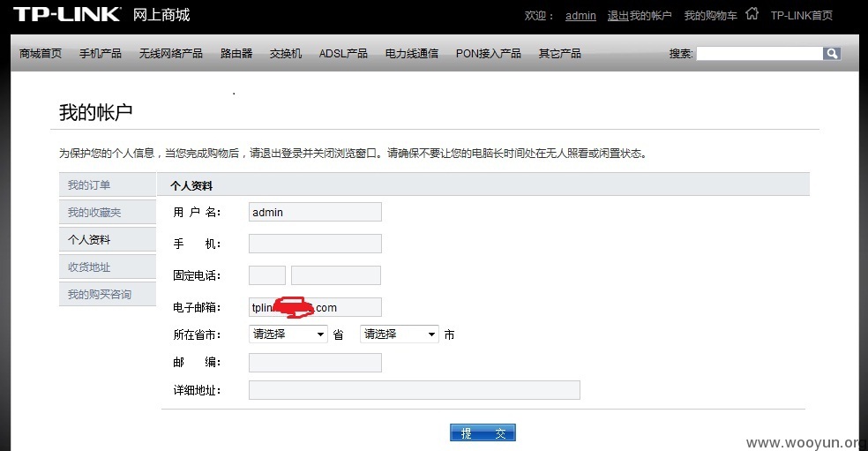Click the 邮编 input field
This screenshot has width=868, height=451.
click(x=315, y=363)
